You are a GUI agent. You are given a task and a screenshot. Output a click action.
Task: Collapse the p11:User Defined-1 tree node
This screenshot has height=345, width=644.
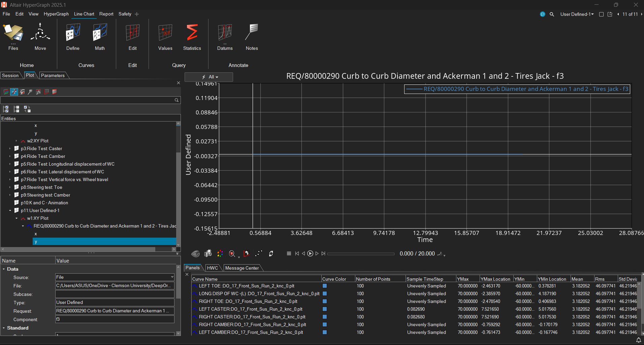(10, 210)
